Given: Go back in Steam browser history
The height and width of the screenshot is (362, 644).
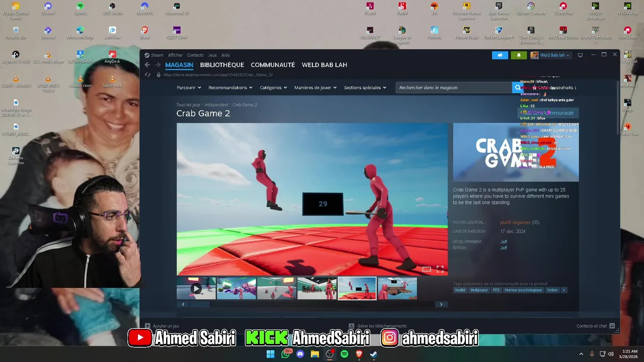Looking at the screenshot, I should tap(147, 65).
